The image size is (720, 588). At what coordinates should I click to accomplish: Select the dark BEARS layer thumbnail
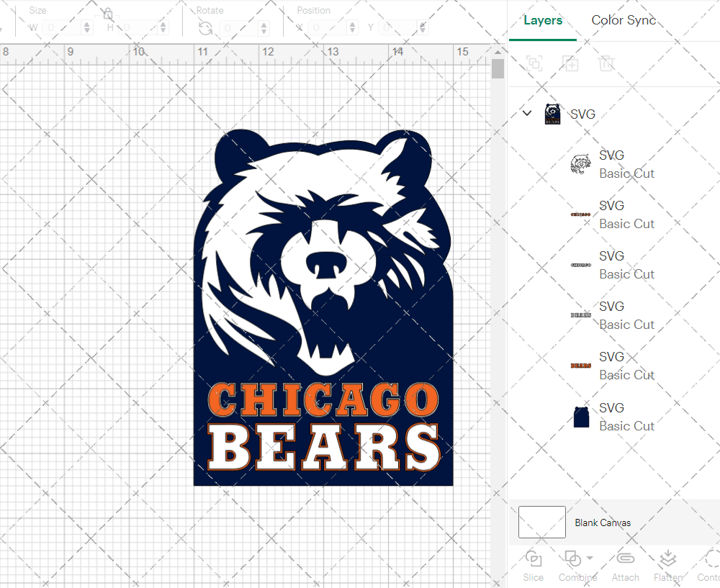point(581,315)
